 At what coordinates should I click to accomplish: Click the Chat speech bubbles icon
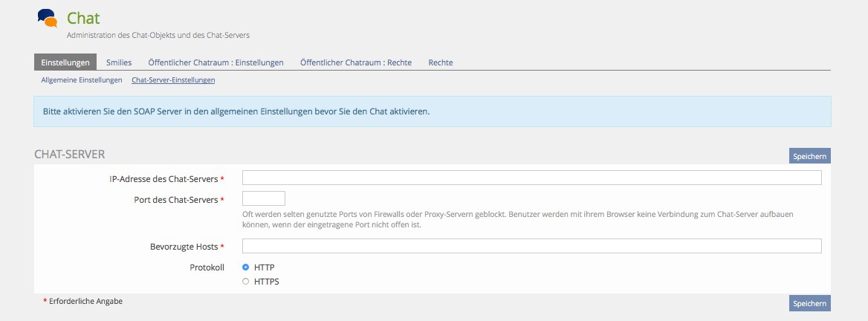(x=47, y=18)
